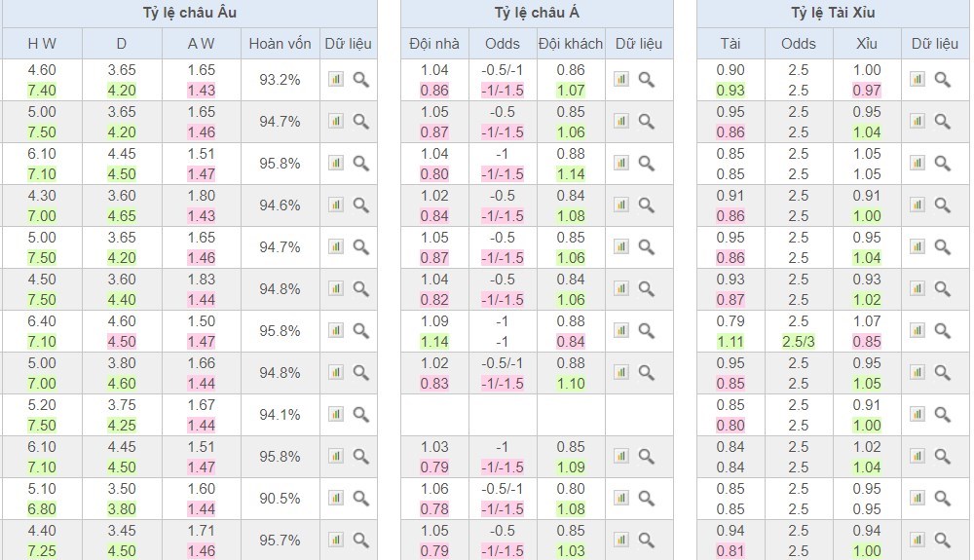Click the 'Đội khách' column header
Viewport: 974px width, 560px height.
571,44
